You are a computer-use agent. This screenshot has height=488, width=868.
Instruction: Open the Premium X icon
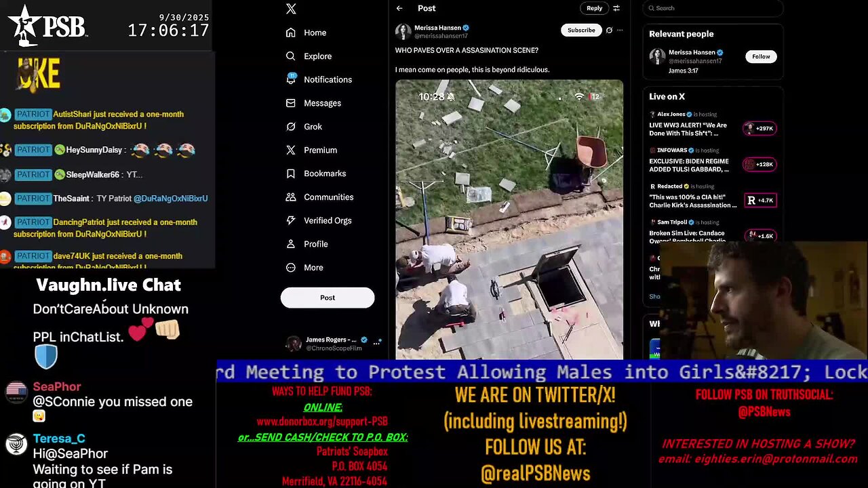(x=291, y=150)
